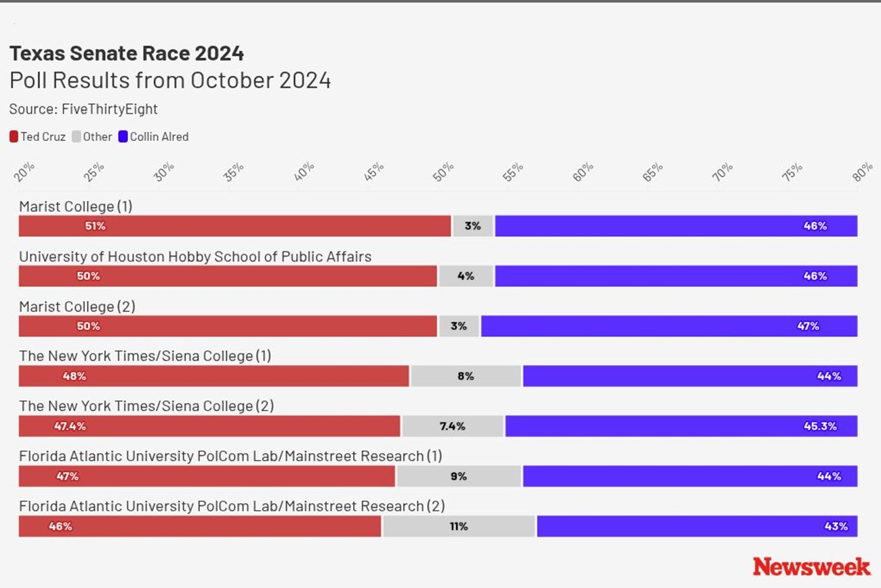This screenshot has width=881, height=588.
Task: Click the Texas Senate Race 2024 title
Action: (127, 54)
